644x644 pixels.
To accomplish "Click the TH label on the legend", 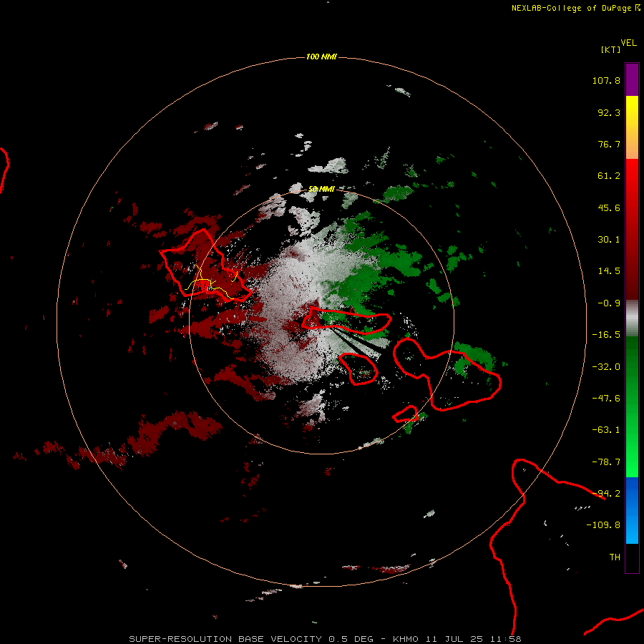I will (615, 557).
